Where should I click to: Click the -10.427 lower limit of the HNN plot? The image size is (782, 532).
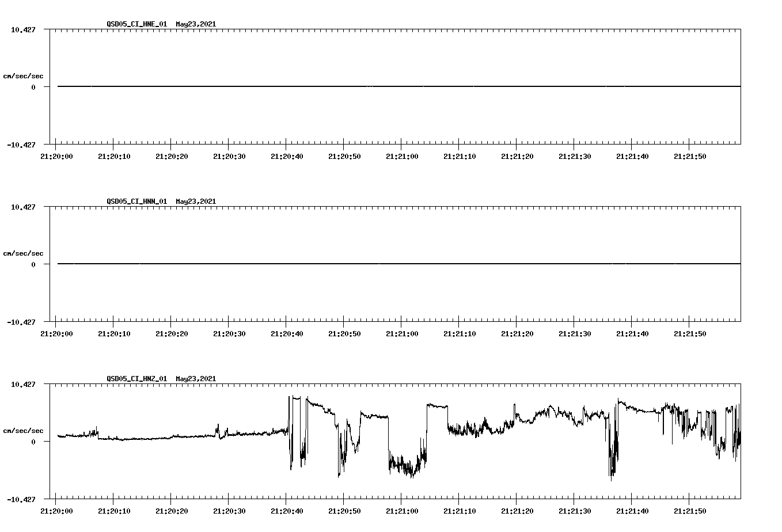21,322
